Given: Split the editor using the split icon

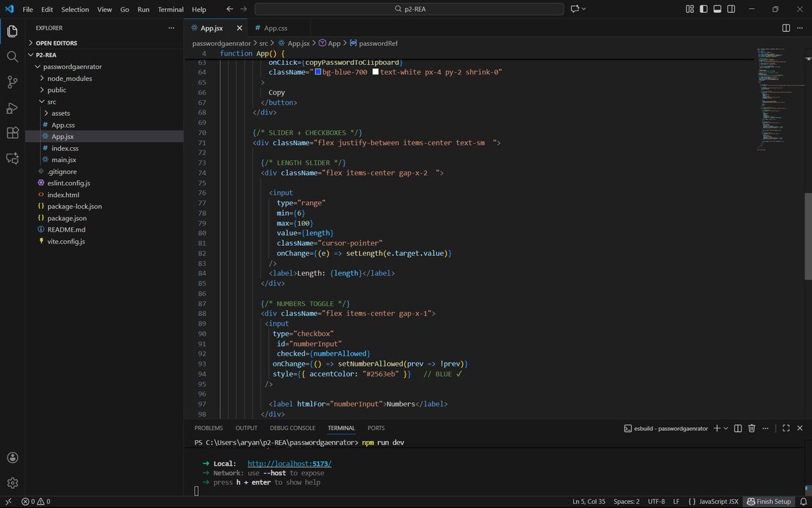Looking at the screenshot, I should pyautogui.click(x=786, y=28).
